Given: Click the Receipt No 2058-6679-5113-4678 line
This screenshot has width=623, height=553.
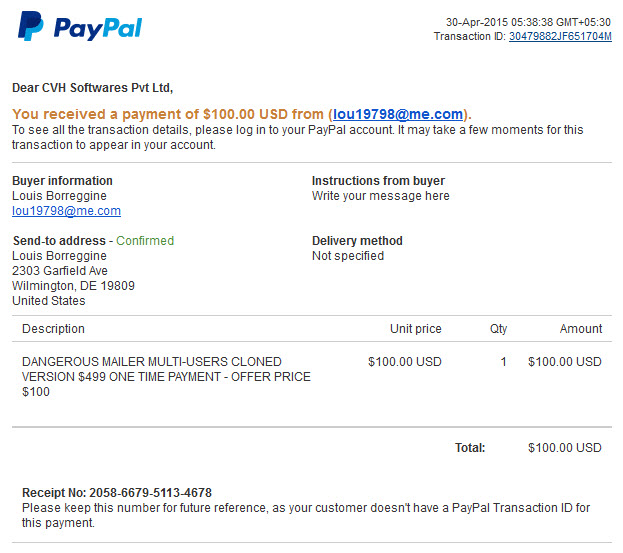Looking at the screenshot, I should pyautogui.click(x=117, y=493).
